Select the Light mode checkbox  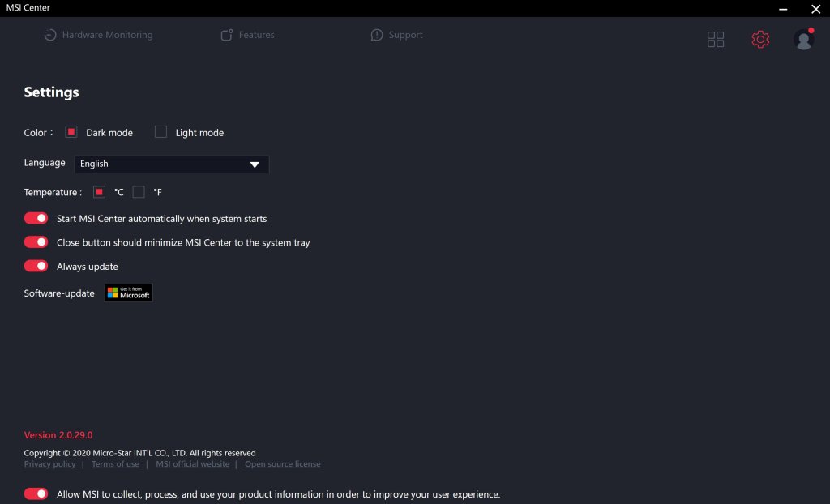(x=160, y=132)
